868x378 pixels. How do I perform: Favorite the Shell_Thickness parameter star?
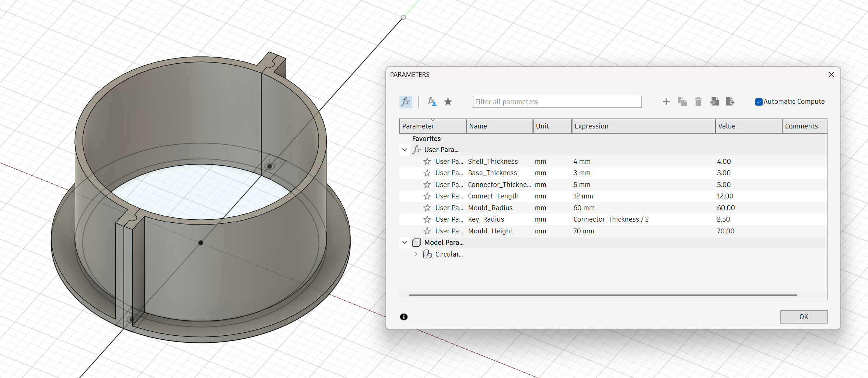coord(427,162)
